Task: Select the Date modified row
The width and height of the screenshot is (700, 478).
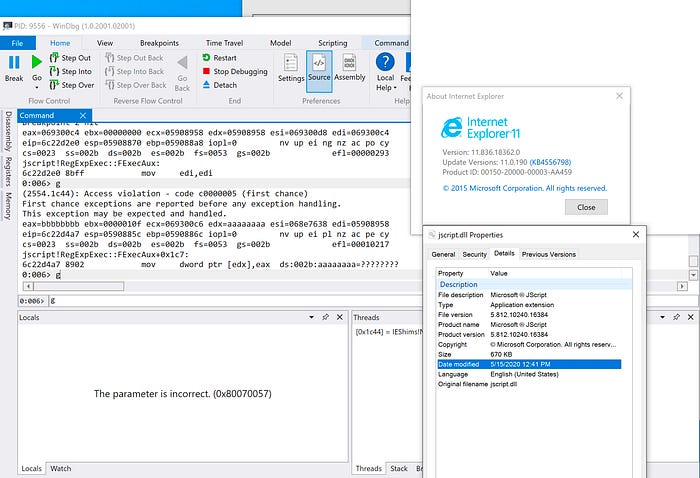Action: (529, 364)
